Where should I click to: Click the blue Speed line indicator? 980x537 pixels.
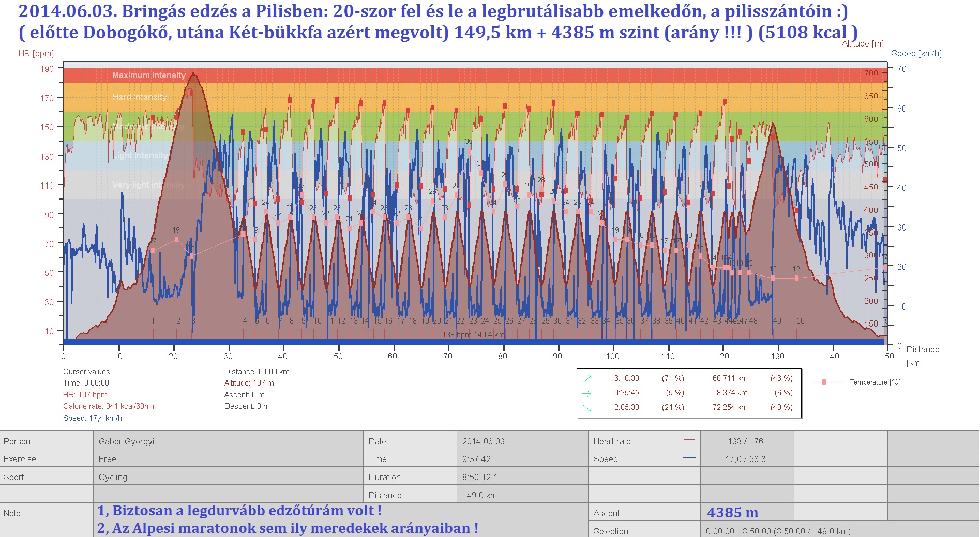point(688,458)
